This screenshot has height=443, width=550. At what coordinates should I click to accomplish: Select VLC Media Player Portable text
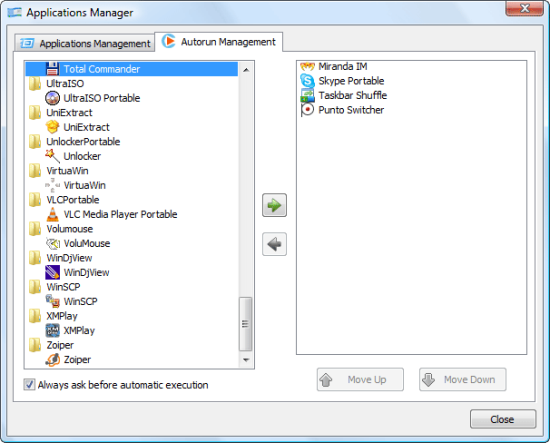pyautogui.click(x=120, y=214)
